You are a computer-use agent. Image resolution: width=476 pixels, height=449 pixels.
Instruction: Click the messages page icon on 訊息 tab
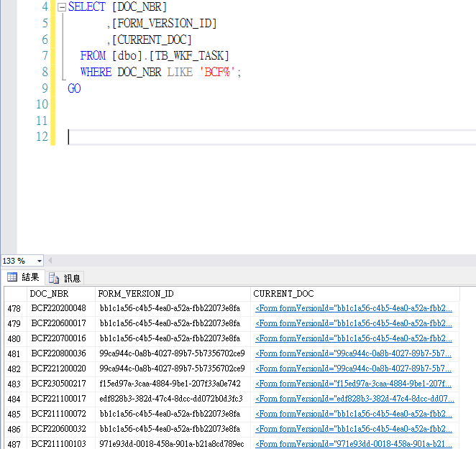tap(54, 278)
